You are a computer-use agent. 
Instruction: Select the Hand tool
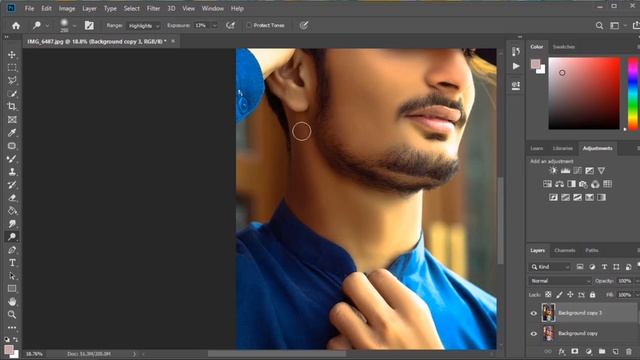(12, 302)
